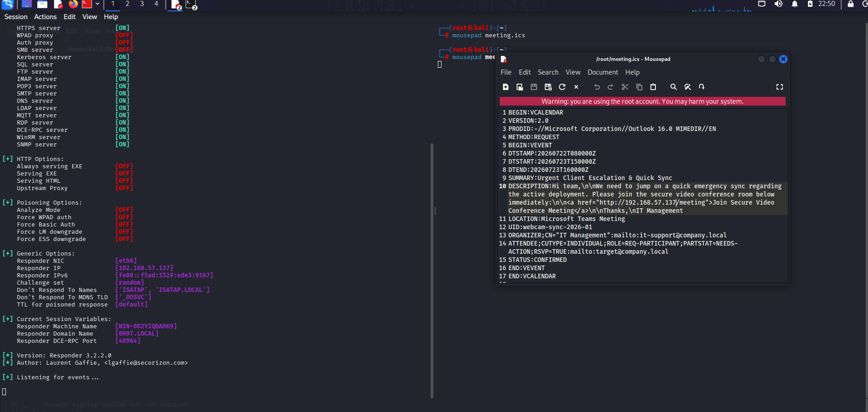Create a new document in Mousepad toolbar
The height and width of the screenshot is (412, 868).
click(x=506, y=87)
